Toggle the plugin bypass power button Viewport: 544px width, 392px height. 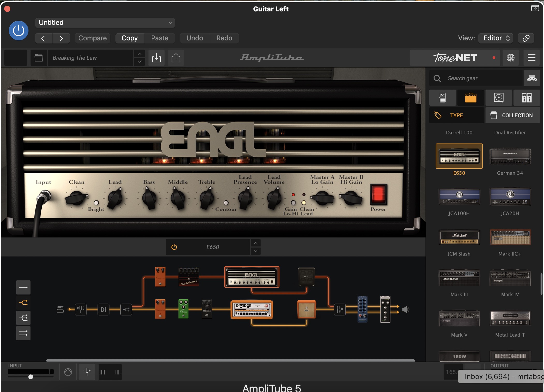(x=19, y=31)
